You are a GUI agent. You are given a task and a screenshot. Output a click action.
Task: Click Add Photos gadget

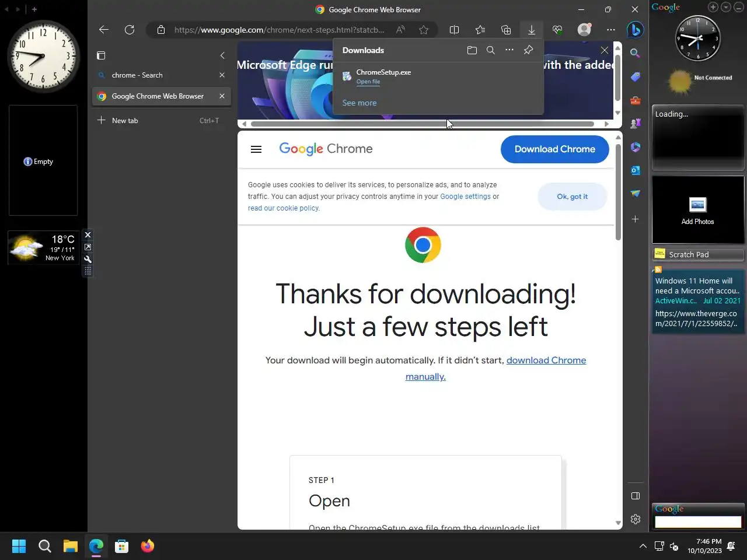[697, 211]
